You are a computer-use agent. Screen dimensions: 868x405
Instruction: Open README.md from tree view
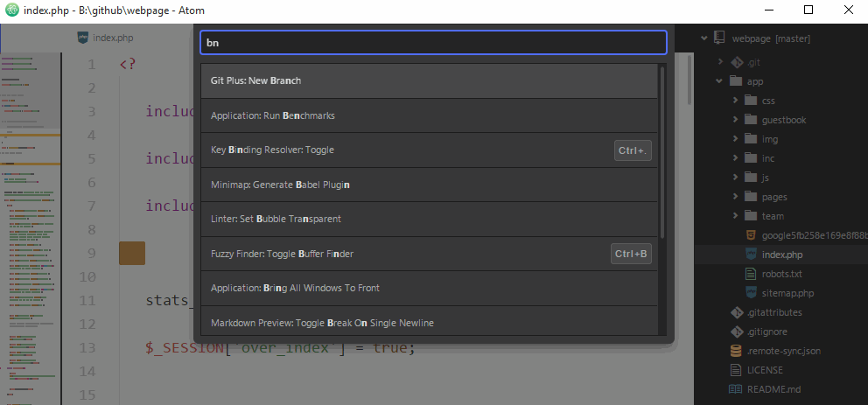tap(773, 389)
